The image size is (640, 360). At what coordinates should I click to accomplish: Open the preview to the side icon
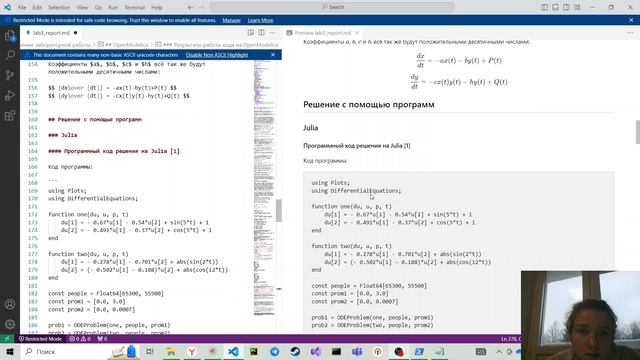click(x=251, y=33)
